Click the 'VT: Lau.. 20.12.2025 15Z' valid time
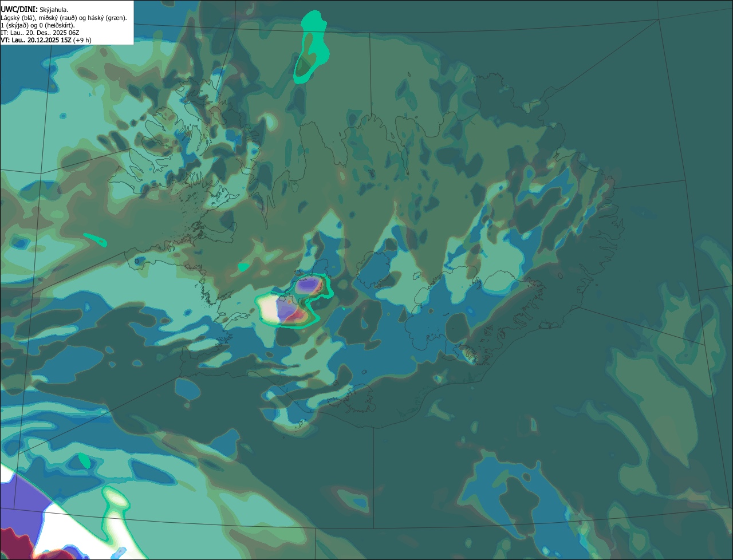733x560 pixels. (36, 40)
